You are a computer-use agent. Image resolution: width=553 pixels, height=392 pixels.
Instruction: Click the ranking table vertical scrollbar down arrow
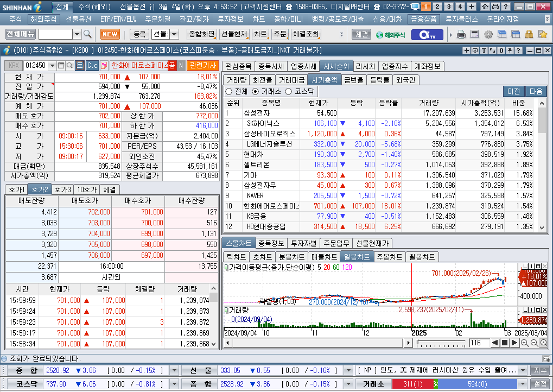click(x=542, y=228)
